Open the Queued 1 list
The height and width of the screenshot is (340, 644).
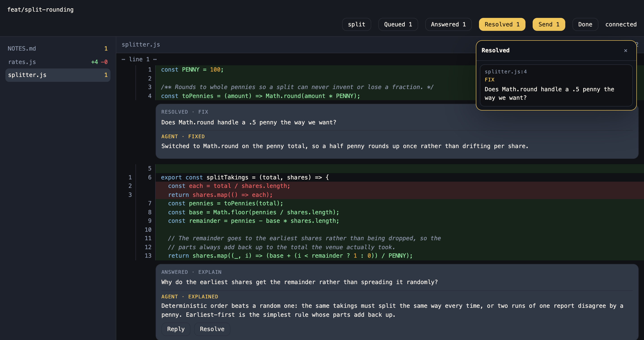pos(398,24)
